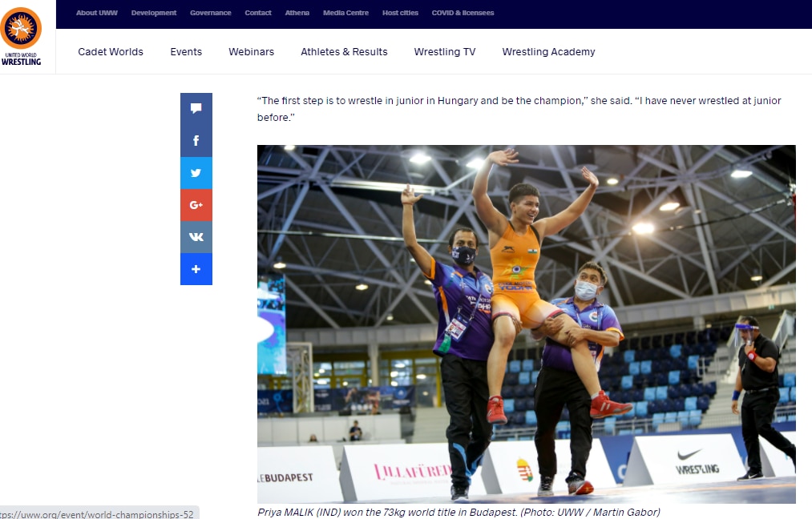Open COVID & licensees link
This screenshot has width=812, height=519.
click(x=463, y=13)
